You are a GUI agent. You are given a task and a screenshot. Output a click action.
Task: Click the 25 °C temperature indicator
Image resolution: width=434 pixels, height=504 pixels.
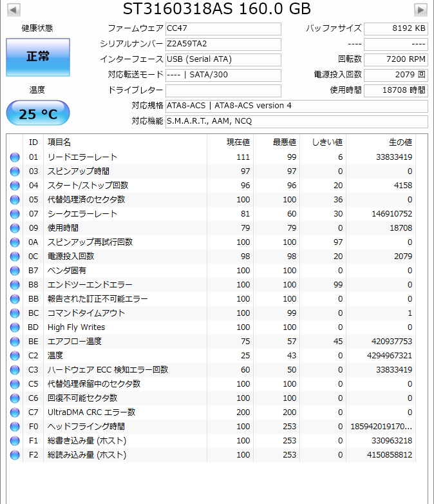pyautogui.click(x=38, y=113)
